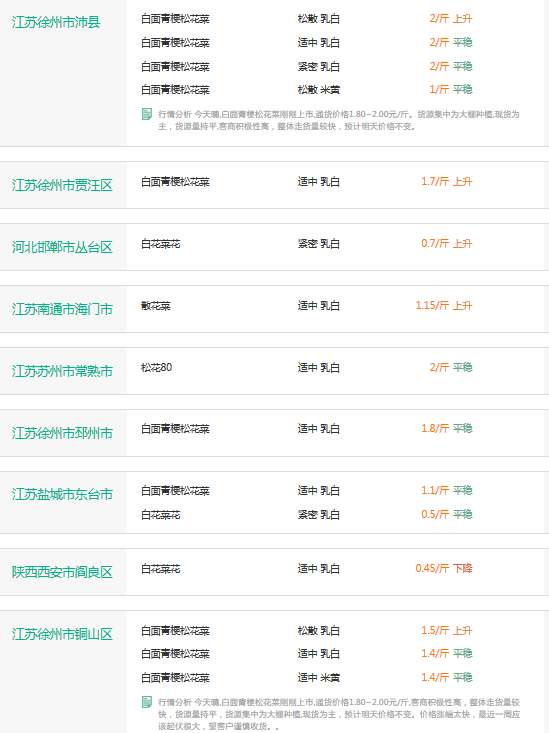Click the 0.7/斤 上升 price in 丛台区 row
This screenshot has width=549, height=733.
pos(447,244)
